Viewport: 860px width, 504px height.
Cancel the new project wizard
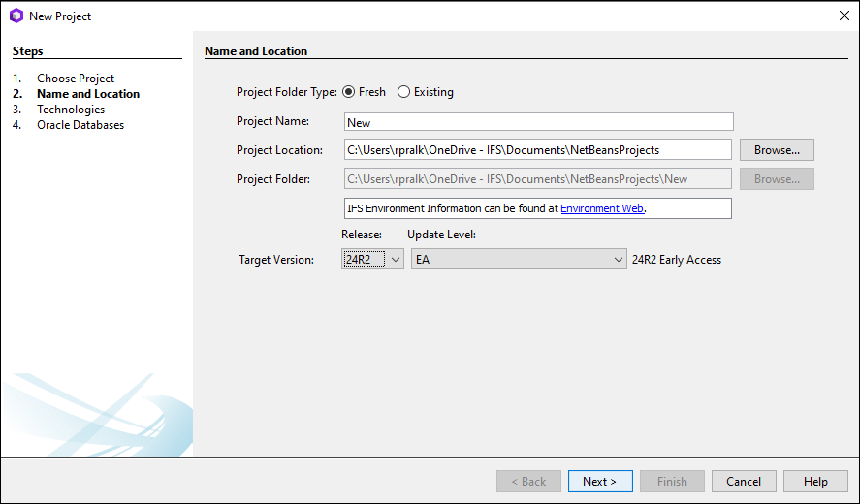(x=744, y=482)
